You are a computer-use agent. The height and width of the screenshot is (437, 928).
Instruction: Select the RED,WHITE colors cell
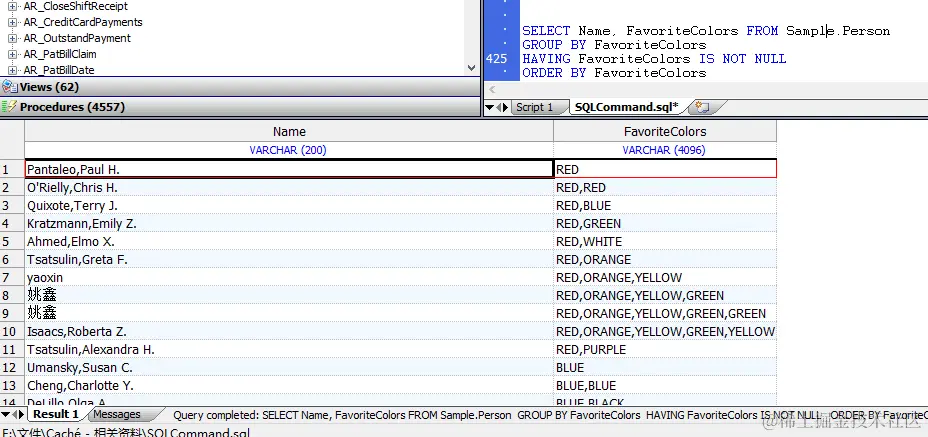coord(665,242)
